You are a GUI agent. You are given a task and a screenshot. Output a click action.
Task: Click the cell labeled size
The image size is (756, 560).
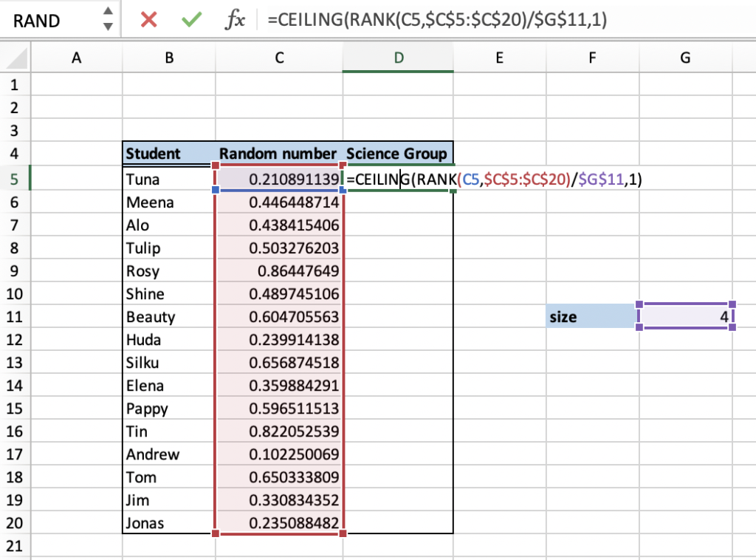[x=591, y=316]
